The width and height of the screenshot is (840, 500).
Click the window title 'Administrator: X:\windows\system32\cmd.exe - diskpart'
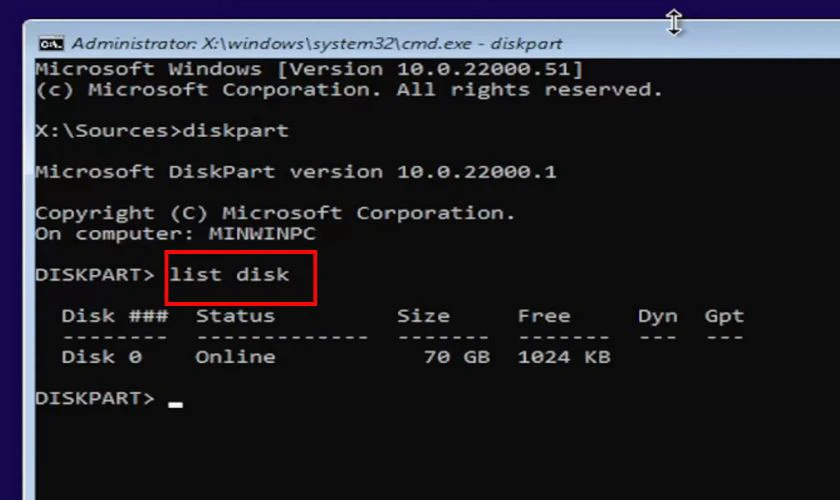pos(317,43)
